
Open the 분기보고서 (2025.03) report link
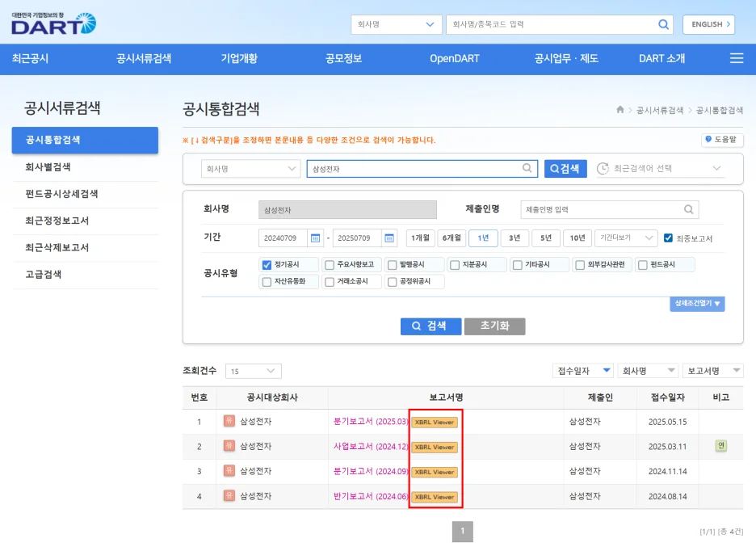coord(371,422)
